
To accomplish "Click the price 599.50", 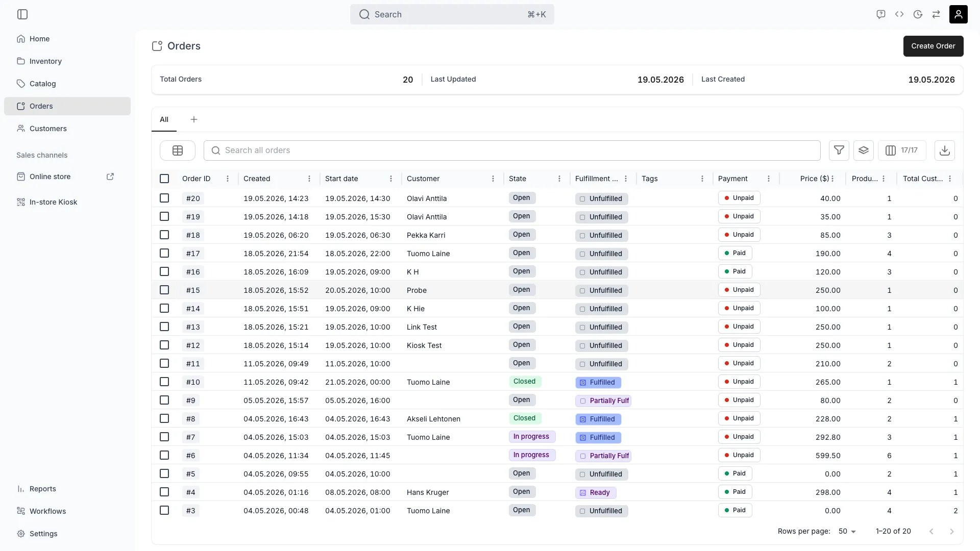I will [828, 456].
